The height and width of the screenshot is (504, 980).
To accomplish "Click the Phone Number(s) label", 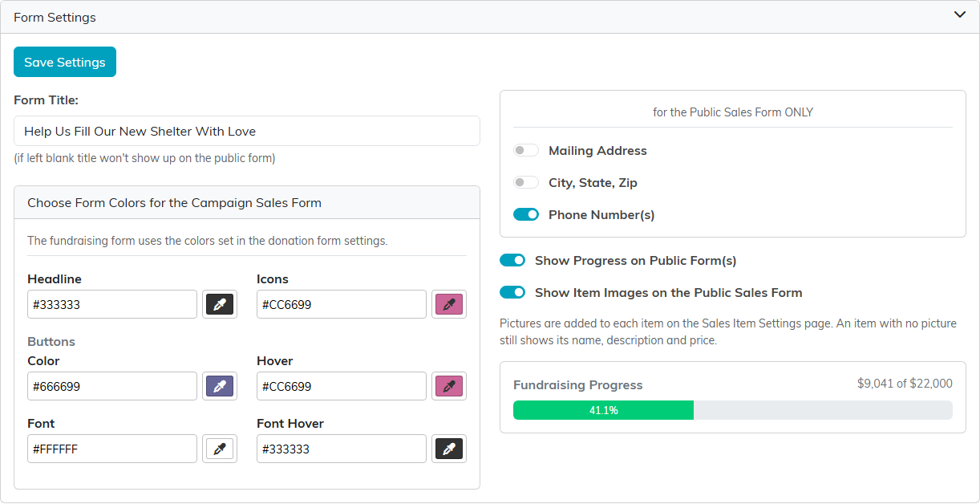I will (x=601, y=214).
